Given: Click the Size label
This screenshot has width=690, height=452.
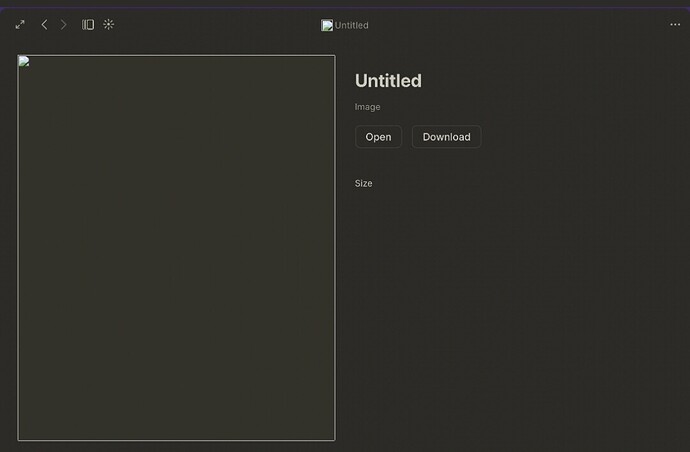Looking at the screenshot, I should tap(363, 184).
